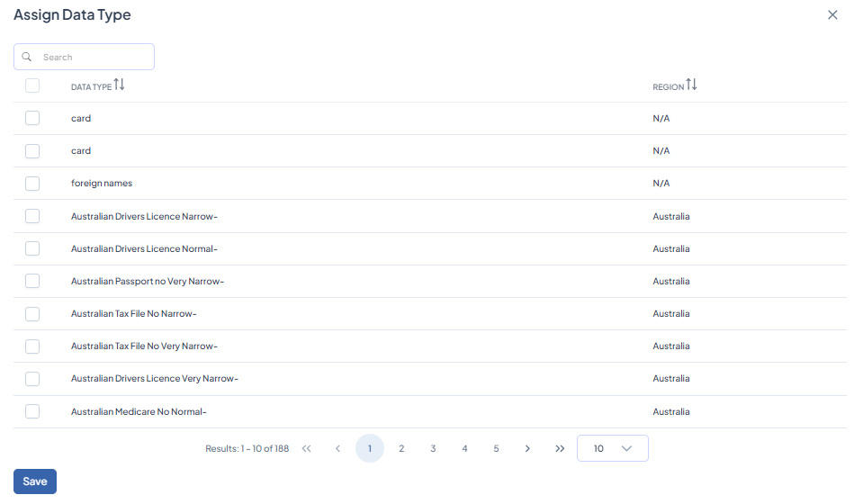Toggle the select-all header checkbox
Viewport: 854px width, 504px height.
click(x=32, y=85)
